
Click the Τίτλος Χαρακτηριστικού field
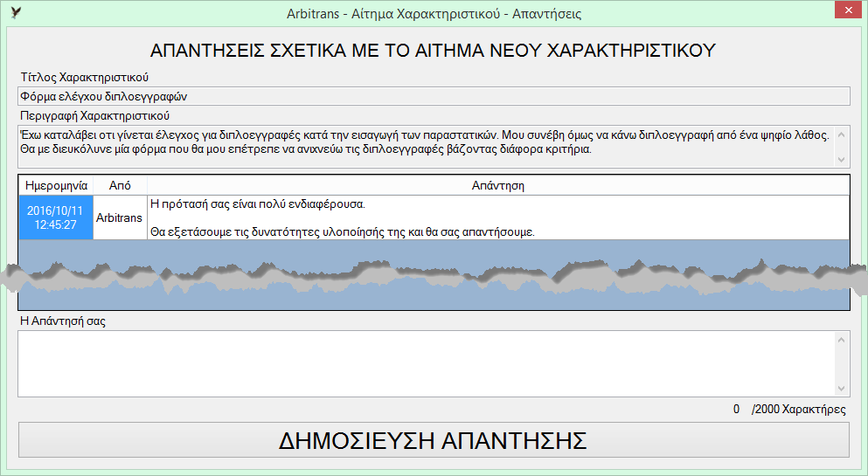tap(434, 96)
